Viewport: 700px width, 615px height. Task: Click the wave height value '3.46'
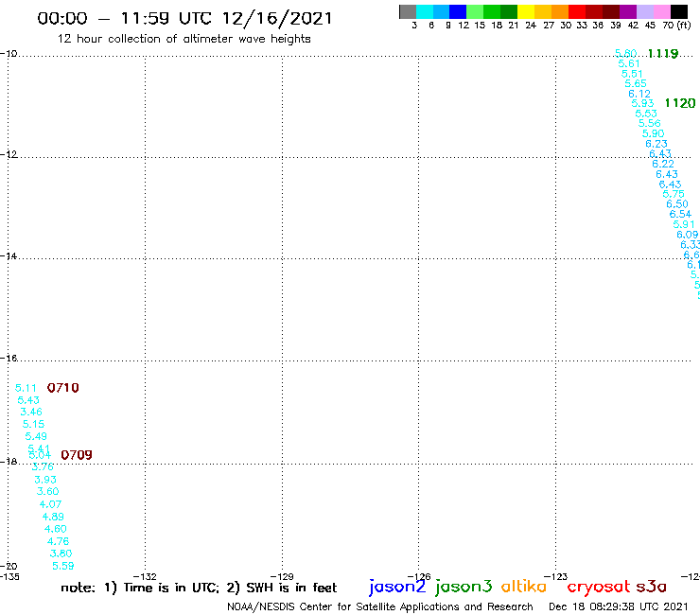pyautogui.click(x=31, y=412)
